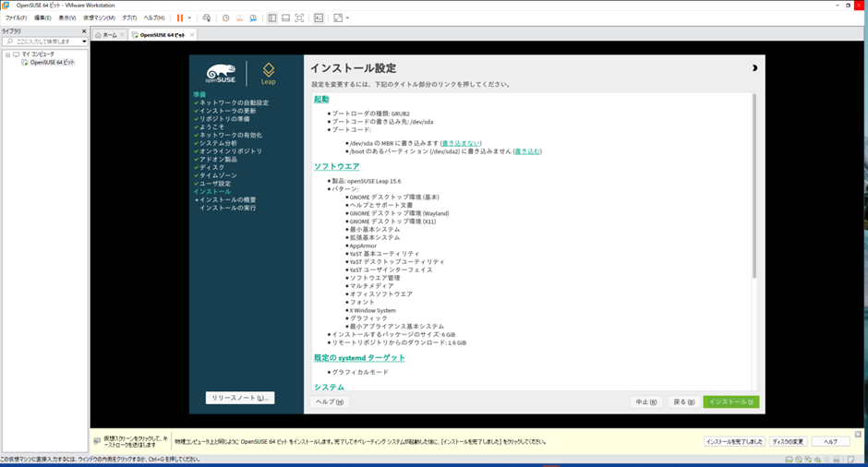
Task: Collapse the マイ コンピュータ tree node
Action: click(x=7, y=54)
